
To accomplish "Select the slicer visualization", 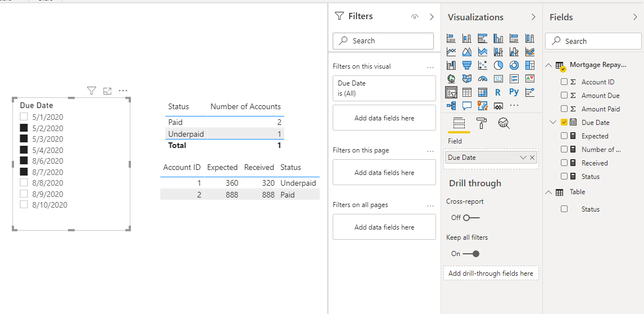I will tap(451, 92).
